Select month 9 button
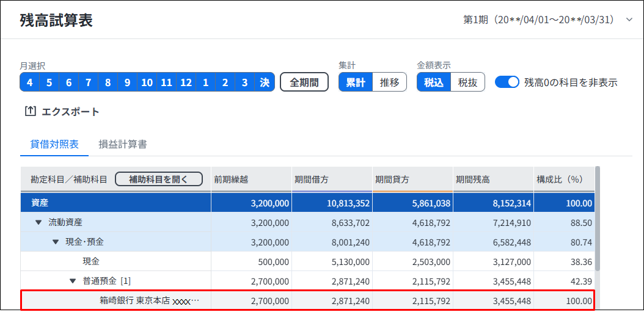 (x=127, y=82)
